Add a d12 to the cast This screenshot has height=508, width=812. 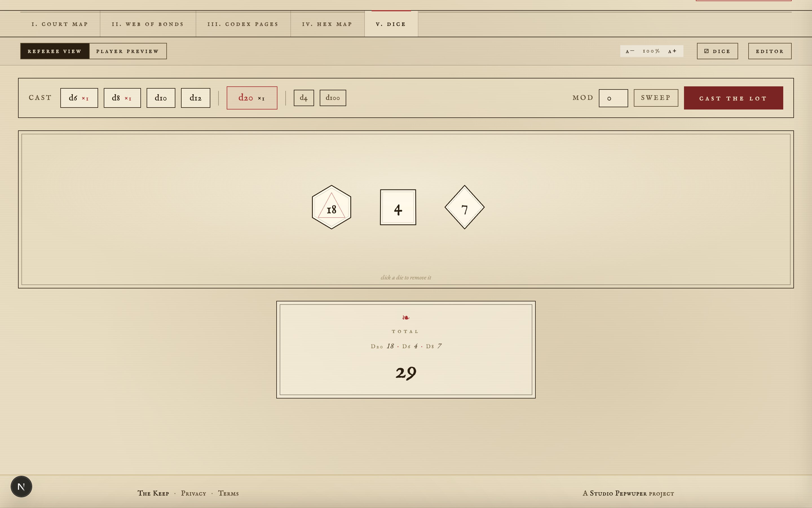click(x=196, y=98)
